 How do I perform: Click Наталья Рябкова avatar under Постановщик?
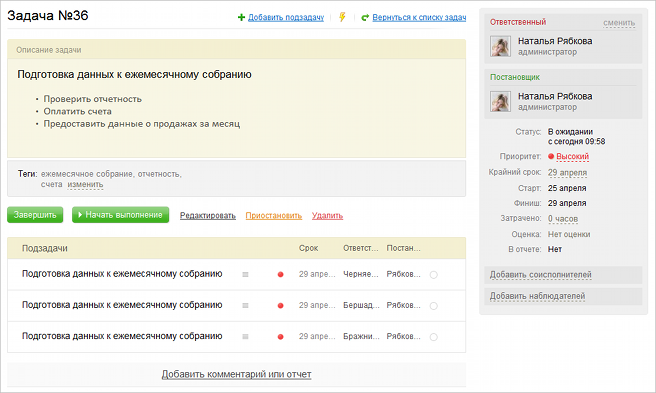click(500, 101)
